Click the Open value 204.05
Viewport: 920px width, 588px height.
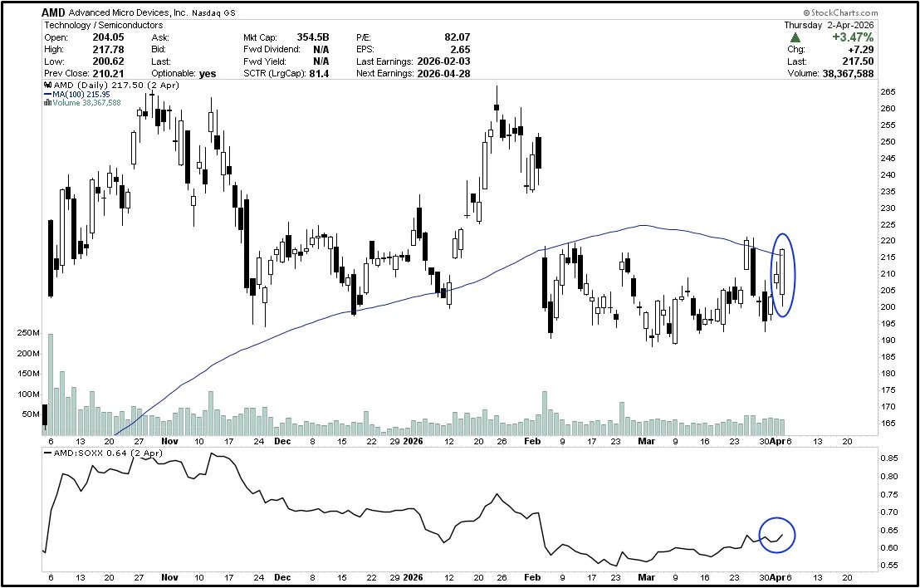coord(109,37)
